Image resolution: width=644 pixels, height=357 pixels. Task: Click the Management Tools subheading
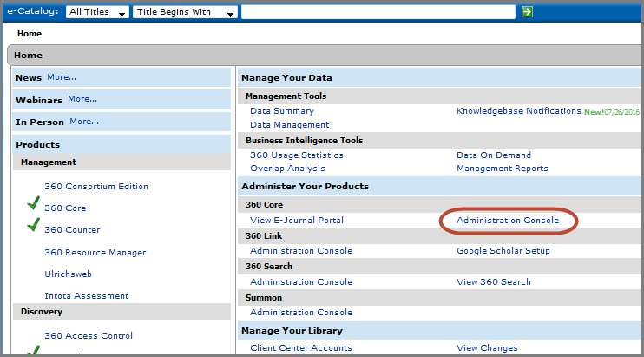click(x=286, y=96)
